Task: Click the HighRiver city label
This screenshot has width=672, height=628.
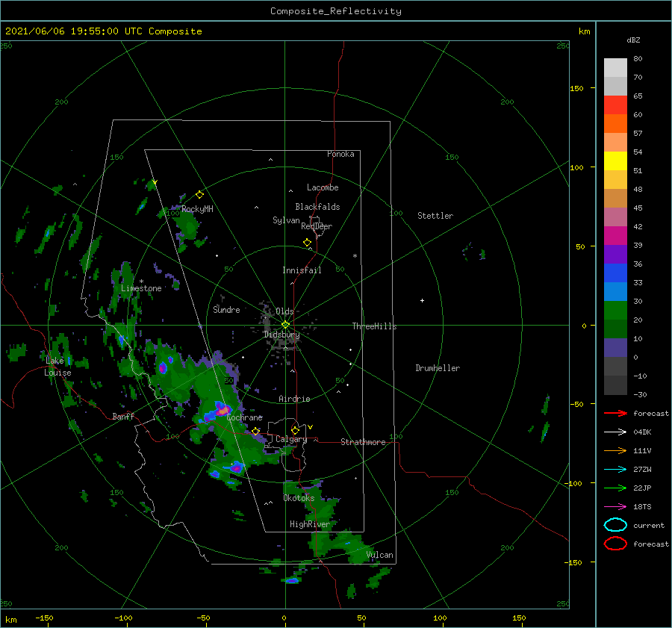Action: pyautogui.click(x=310, y=524)
